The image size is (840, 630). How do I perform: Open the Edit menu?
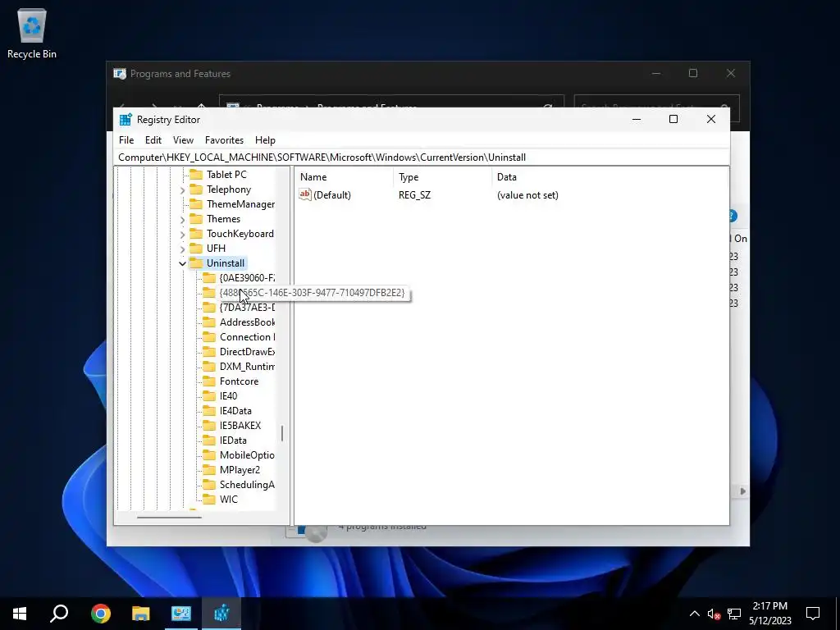[x=153, y=139]
